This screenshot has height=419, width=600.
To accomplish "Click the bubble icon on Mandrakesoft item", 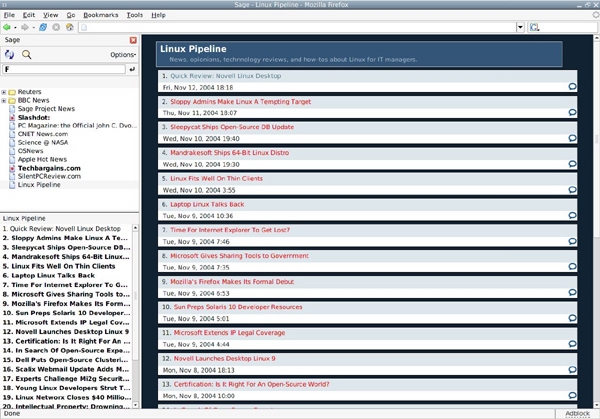I will coord(572,164).
